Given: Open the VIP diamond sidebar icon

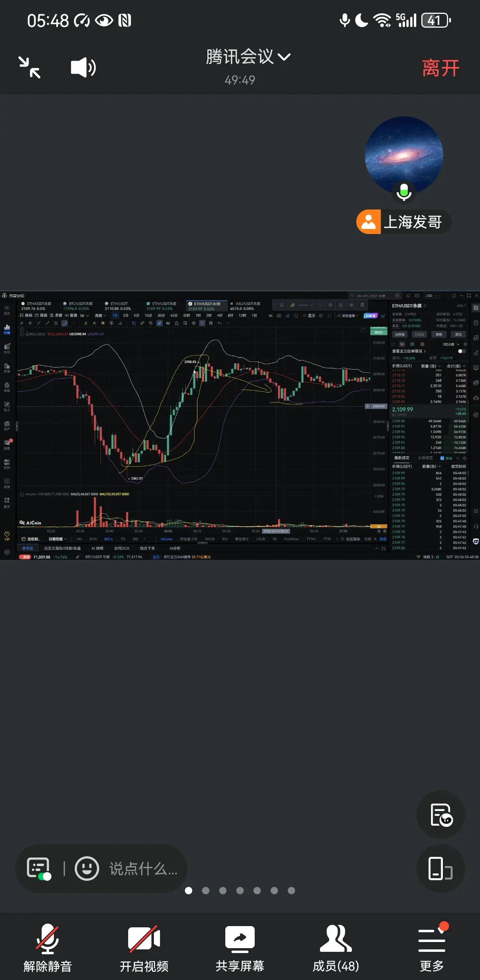Looking at the screenshot, I should [7, 536].
